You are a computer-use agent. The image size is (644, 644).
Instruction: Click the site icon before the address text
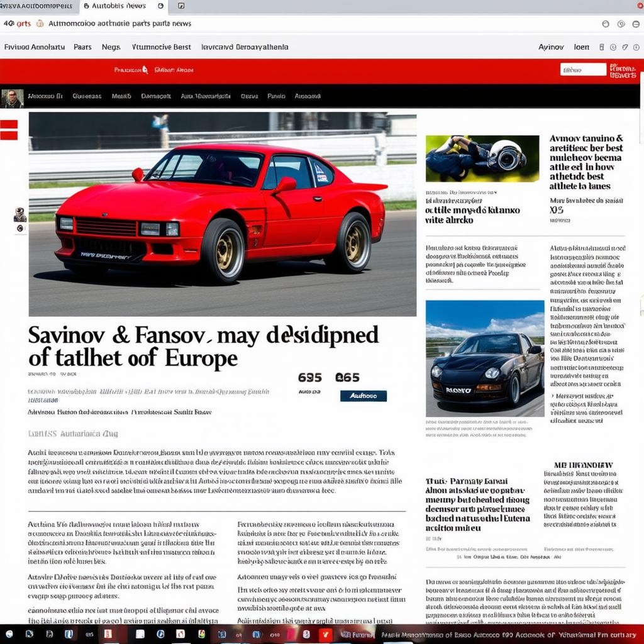coord(40,24)
